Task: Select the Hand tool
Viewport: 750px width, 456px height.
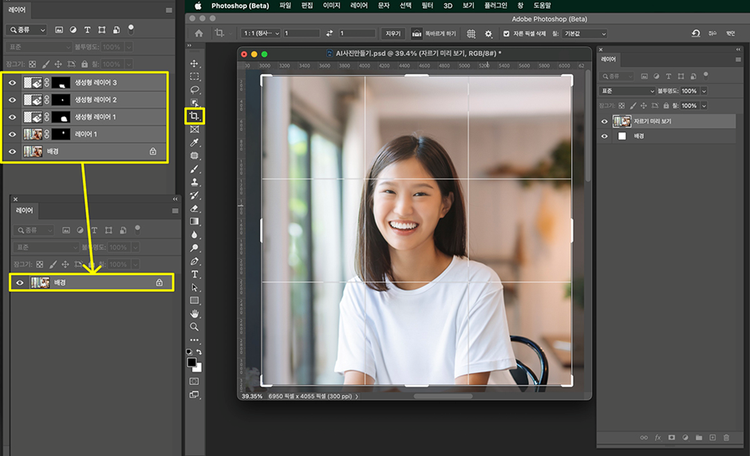Action: (194, 313)
